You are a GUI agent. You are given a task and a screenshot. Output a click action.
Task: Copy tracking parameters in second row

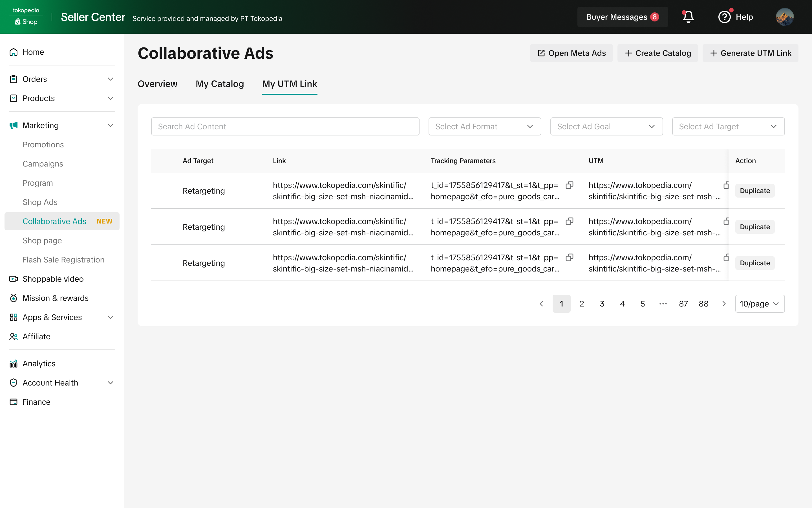pyautogui.click(x=570, y=222)
